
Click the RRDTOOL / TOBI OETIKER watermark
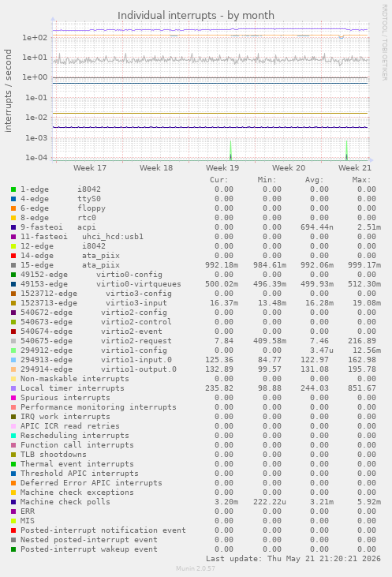click(x=384, y=43)
